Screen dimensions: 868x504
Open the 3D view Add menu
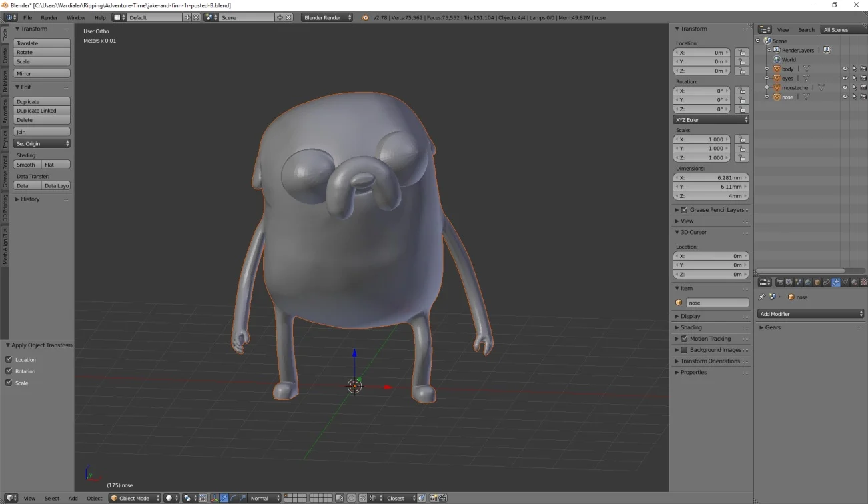pos(73,498)
